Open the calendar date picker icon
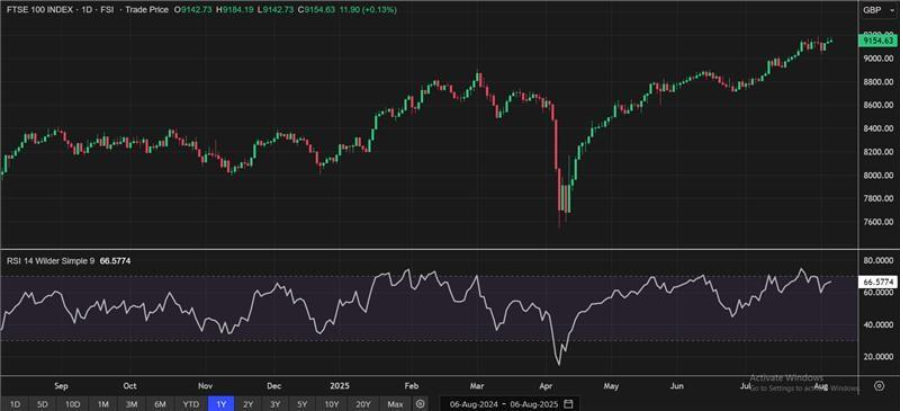 tap(569, 404)
